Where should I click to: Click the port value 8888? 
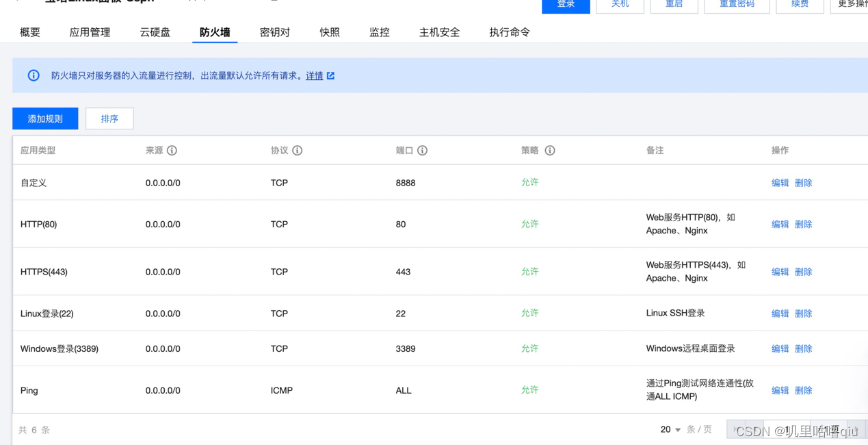click(406, 183)
